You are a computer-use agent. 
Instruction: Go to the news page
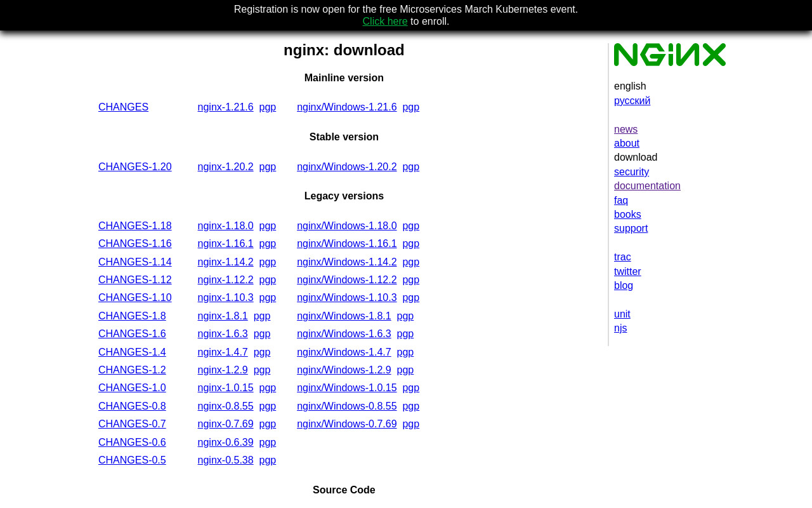pyautogui.click(x=625, y=130)
